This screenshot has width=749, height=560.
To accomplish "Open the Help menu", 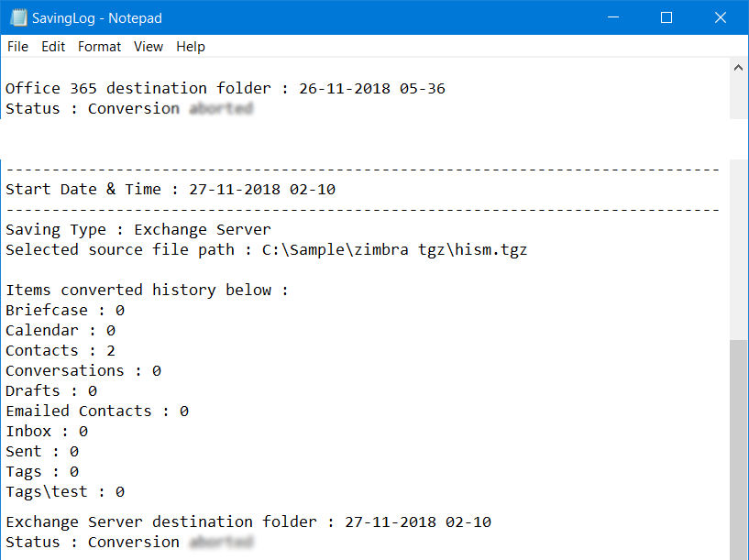I will (191, 47).
